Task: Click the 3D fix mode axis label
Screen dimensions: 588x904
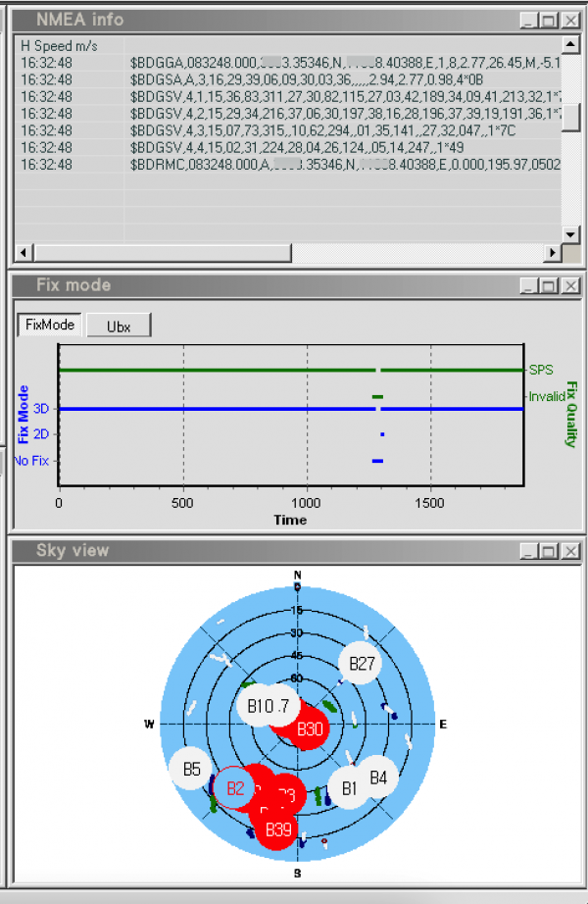Action: pos(41,409)
